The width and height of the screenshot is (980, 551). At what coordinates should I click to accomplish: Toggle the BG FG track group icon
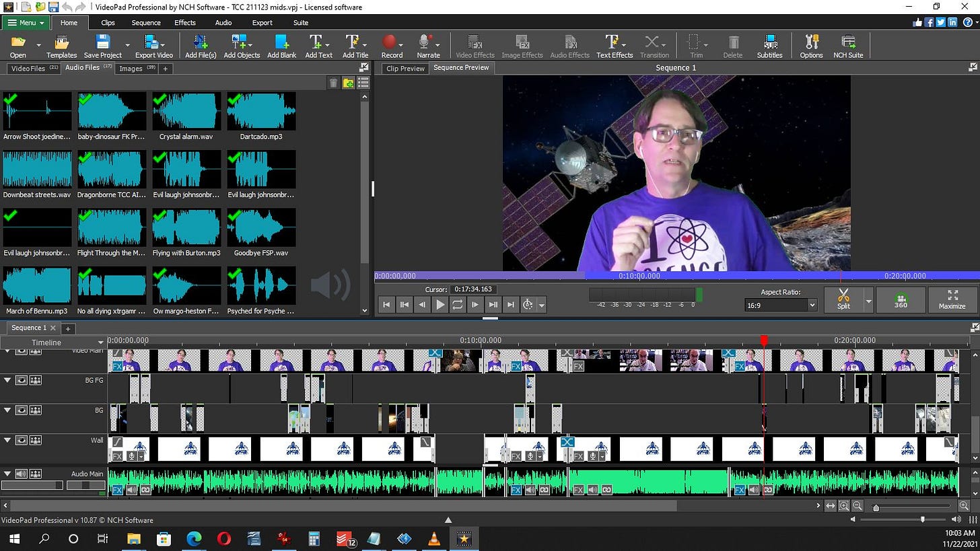point(35,380)
